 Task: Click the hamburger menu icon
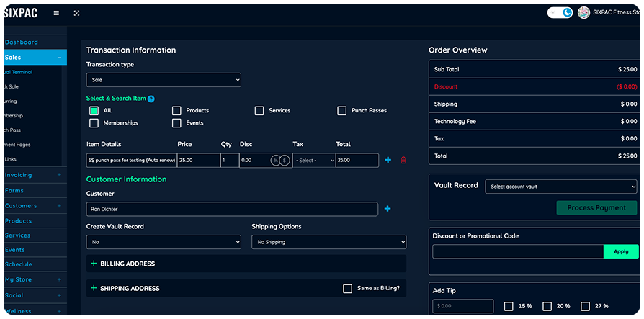pyautogui.click(x=56, y=13)
